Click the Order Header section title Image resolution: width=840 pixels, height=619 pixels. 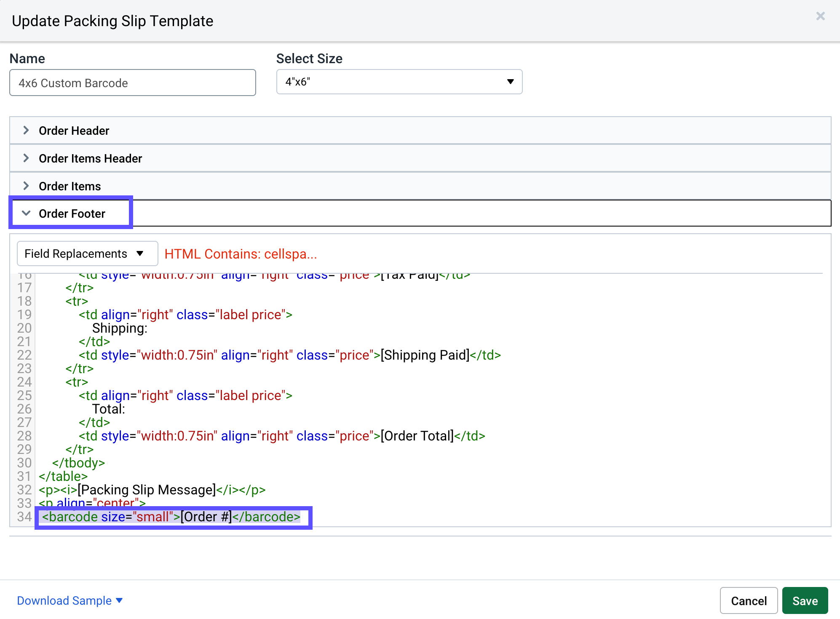[x=74, y=131]
